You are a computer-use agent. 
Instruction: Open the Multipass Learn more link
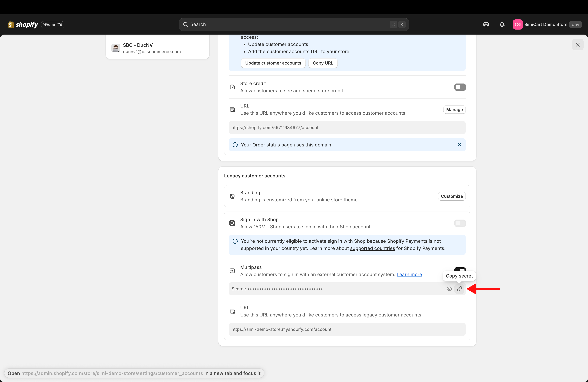409,274
